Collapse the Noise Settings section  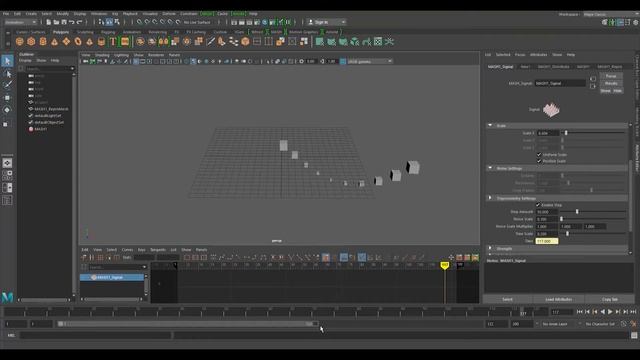pos(490,168)
